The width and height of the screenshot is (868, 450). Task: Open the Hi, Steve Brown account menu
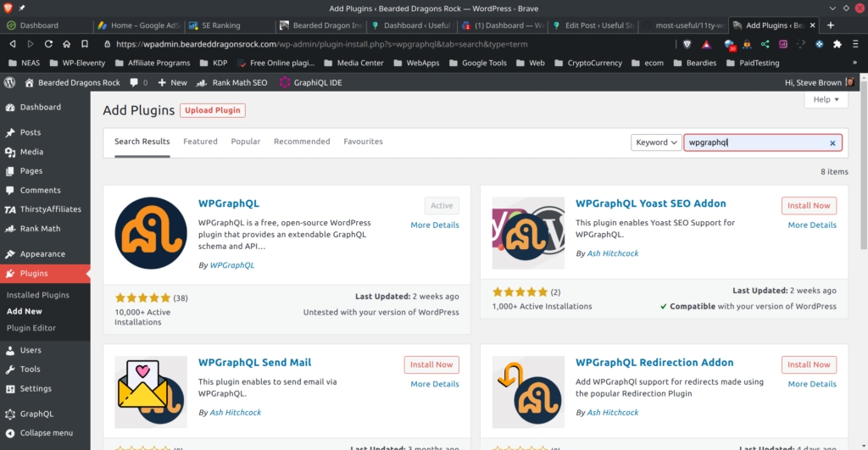click(x=820, y=82)
